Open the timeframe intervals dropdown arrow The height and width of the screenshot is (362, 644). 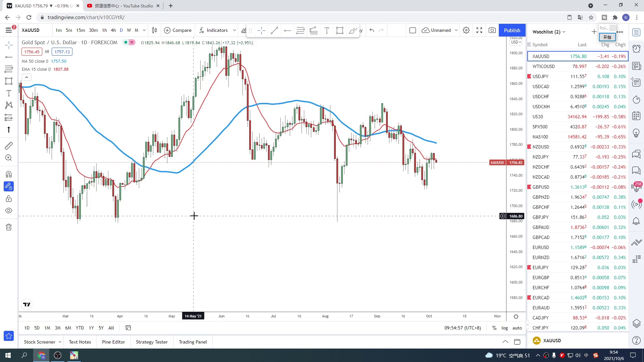[144, 30]
